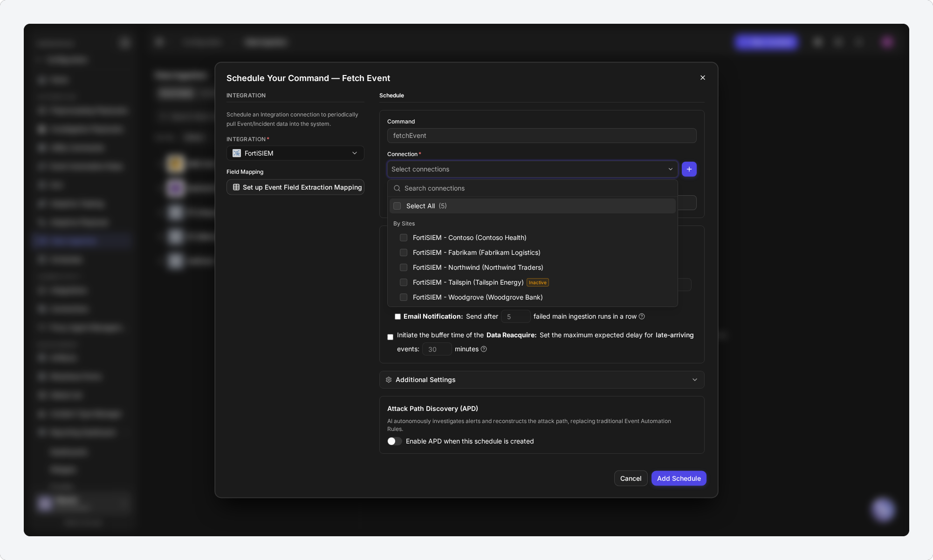Click the gear icon beside Additional Settings

coord(389,380)
